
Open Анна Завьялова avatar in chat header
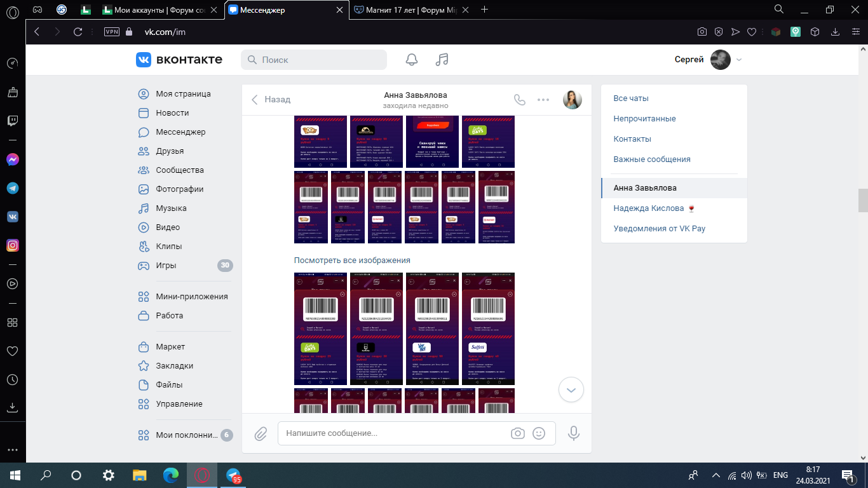pyautogui.click(x=573, y=100)
